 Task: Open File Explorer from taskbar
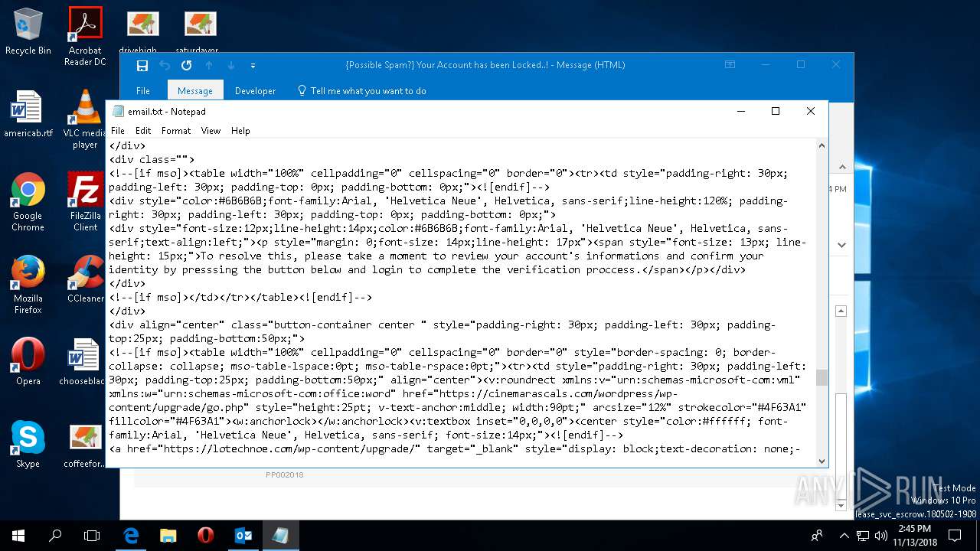click(x=168, y=535)
